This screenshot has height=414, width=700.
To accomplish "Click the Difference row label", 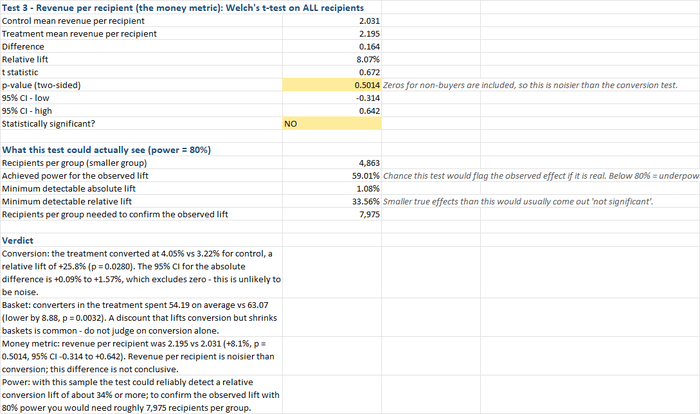I will click(23, 47).
